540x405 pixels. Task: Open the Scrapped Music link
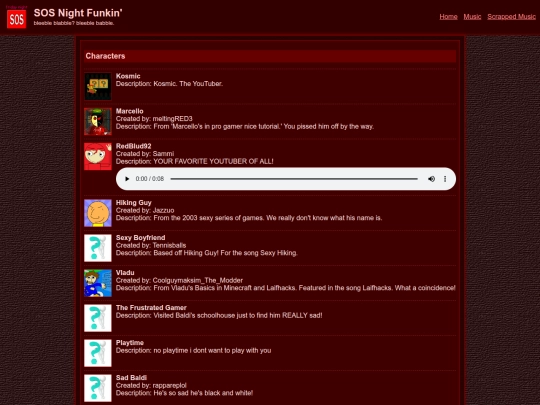[x=511, y=17]
